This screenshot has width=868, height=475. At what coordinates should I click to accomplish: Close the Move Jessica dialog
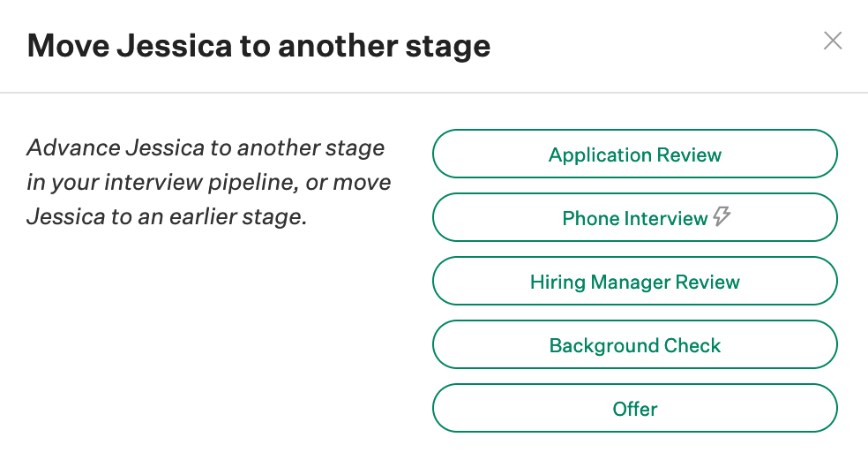(x=833, y=41)
